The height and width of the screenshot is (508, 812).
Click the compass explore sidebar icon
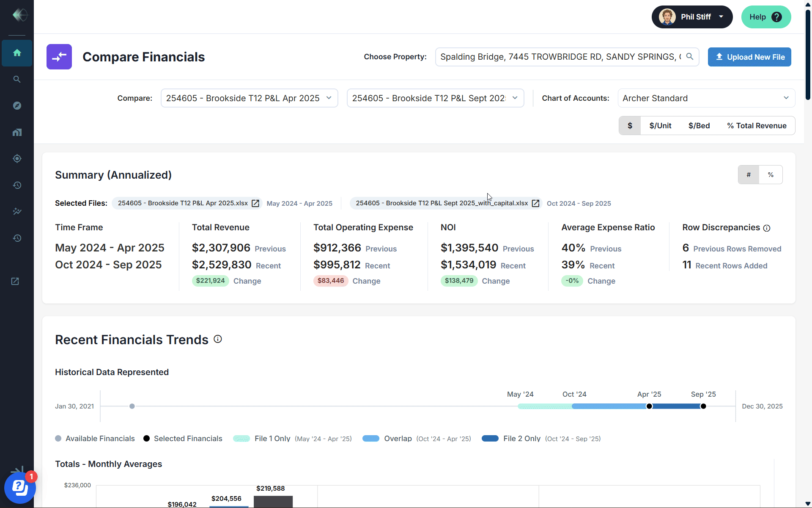pyautogui.click(x=17, y=106)
